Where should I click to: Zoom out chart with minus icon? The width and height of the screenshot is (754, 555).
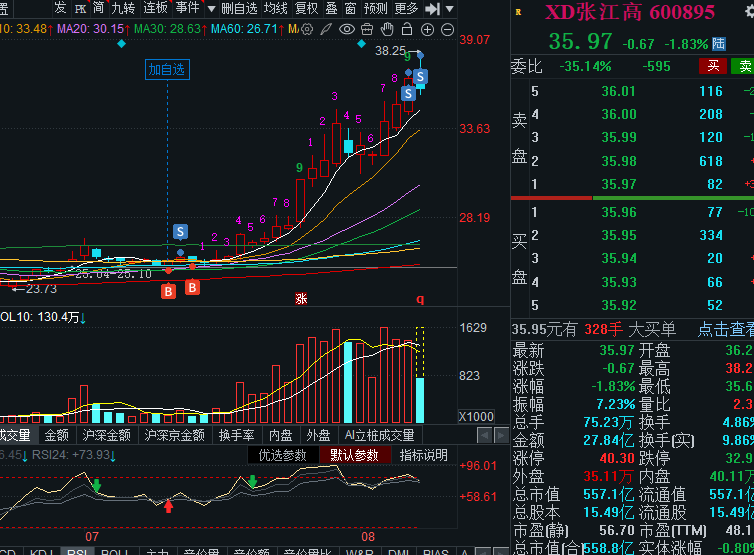[x=447, y=30]
